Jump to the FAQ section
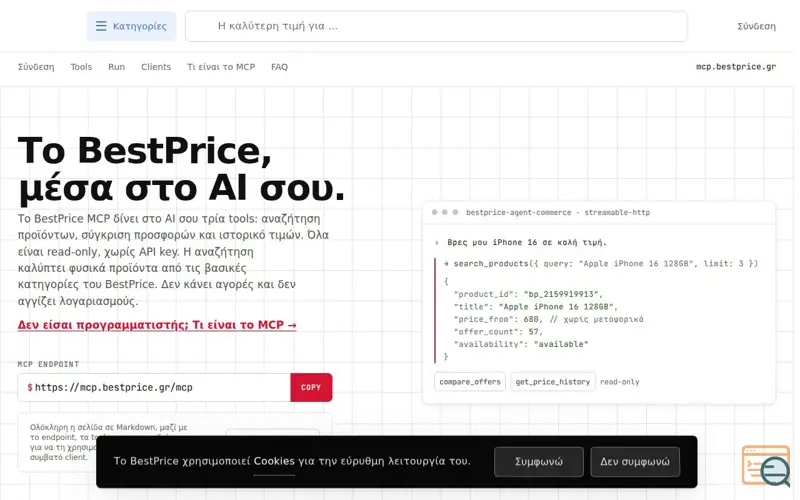The image size is (800, 500). click(x=280, y=67)
